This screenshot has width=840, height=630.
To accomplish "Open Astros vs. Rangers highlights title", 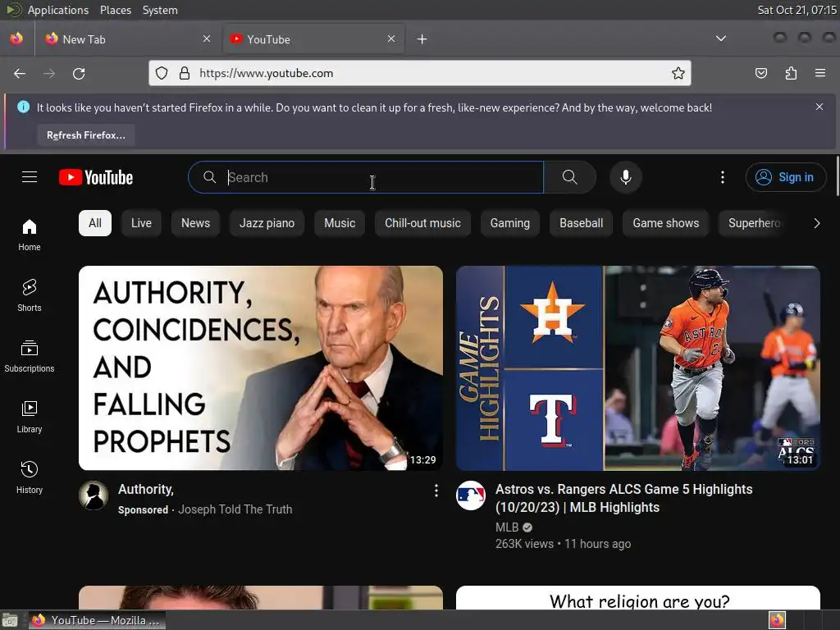I will point(623,498).
